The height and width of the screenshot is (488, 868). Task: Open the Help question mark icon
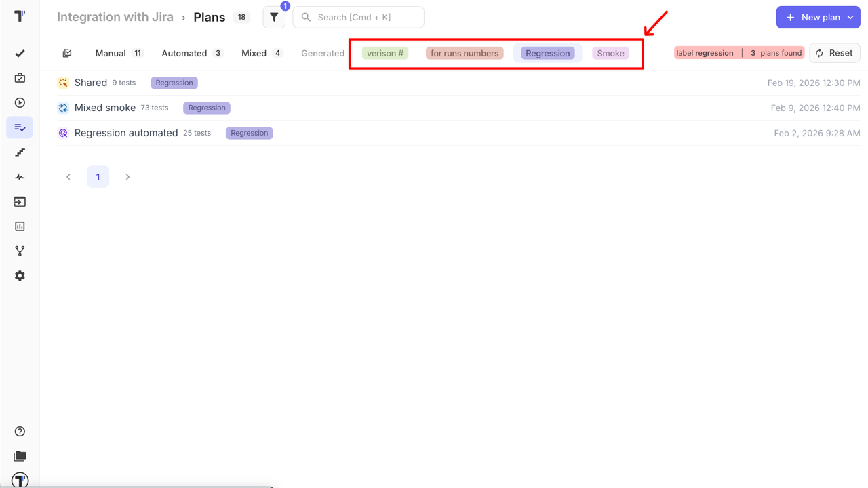pyautogui.click(x=20, y=432)
